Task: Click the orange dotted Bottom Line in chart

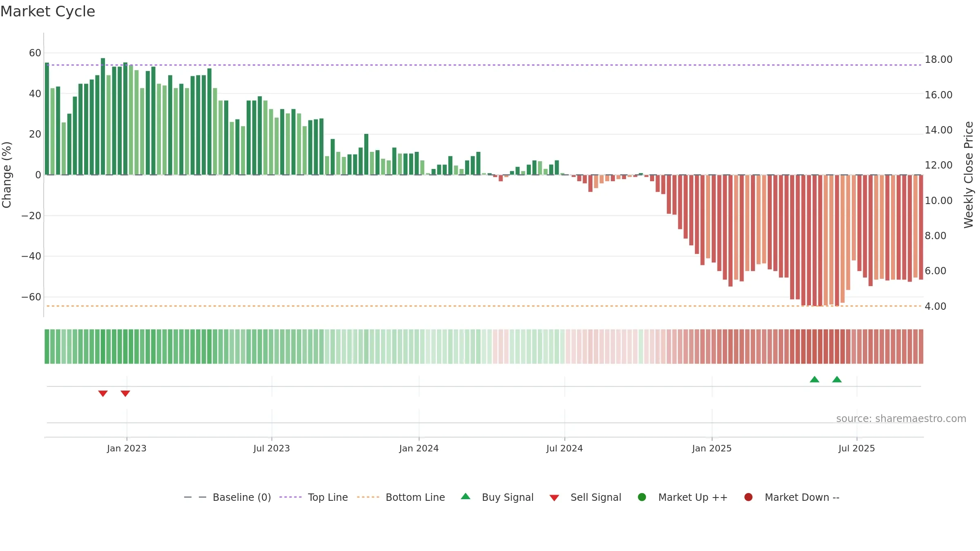Action: tap(484, 306)
